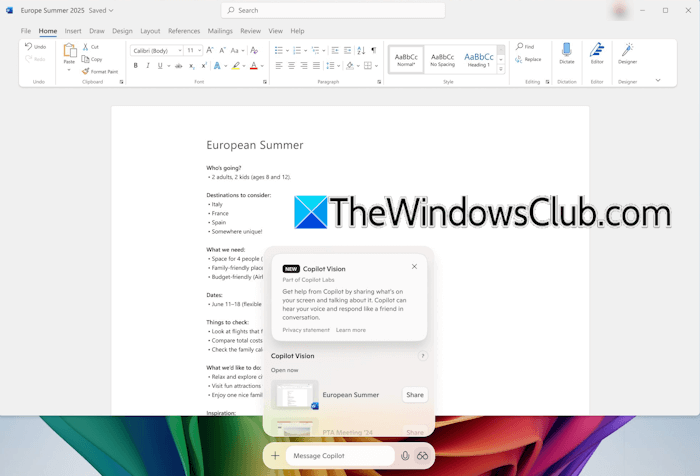
Task: Open the Replace dialog
Action: (x=528, y=59)
